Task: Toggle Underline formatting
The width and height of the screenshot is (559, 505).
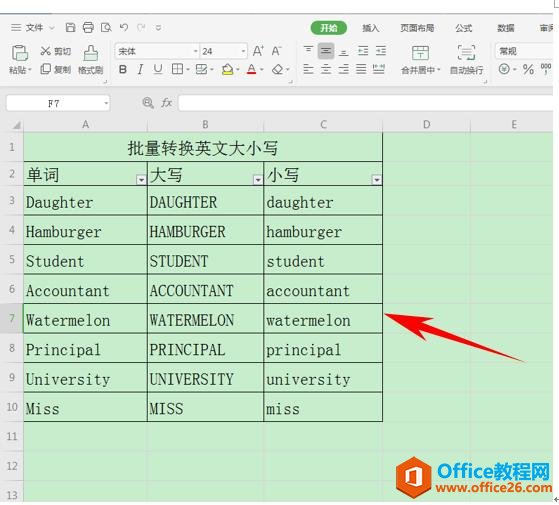Action: [158, 69]
